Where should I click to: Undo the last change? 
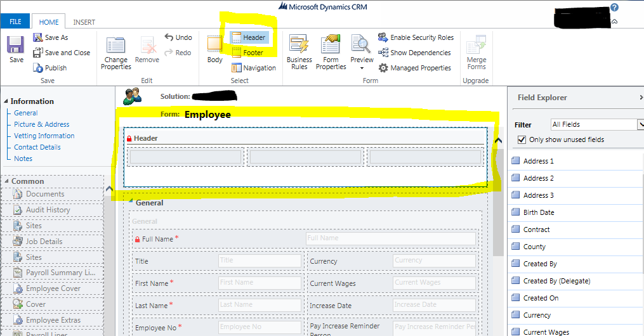click(x=178, y=37)
